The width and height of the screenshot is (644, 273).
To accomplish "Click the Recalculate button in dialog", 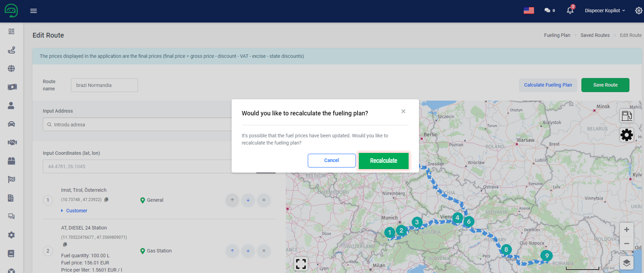I will 383,161.
